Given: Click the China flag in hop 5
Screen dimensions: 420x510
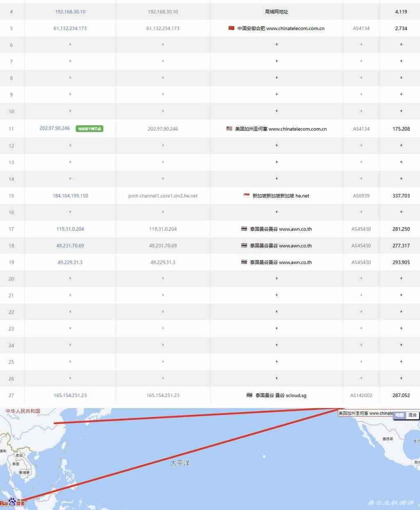Looking at the screenshot, I should (x=231, y=28).
